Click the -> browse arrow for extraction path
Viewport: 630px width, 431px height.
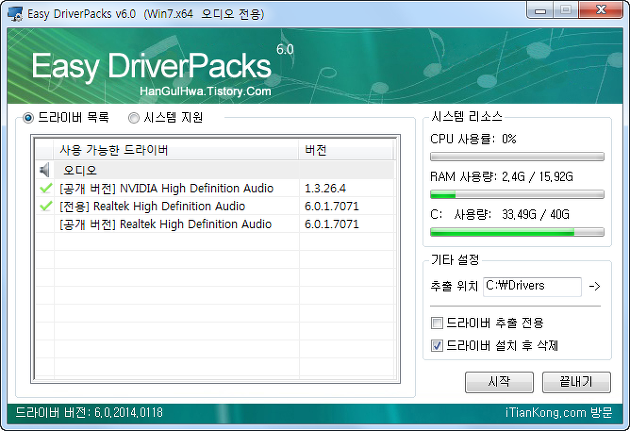coord(594,286)
